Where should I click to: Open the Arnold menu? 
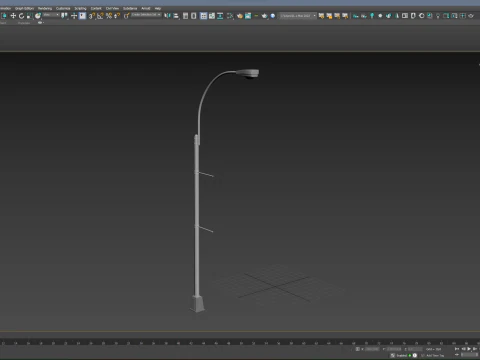click(146, 8)
